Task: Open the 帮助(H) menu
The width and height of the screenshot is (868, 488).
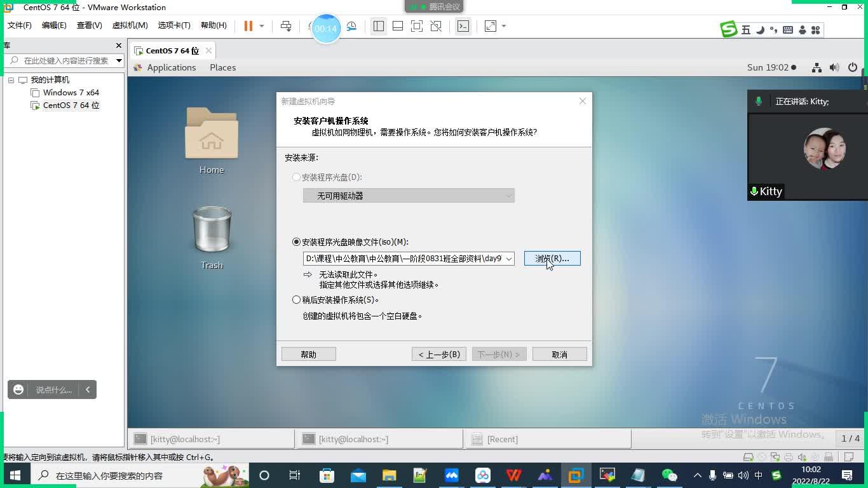Action: coord(214,25)
